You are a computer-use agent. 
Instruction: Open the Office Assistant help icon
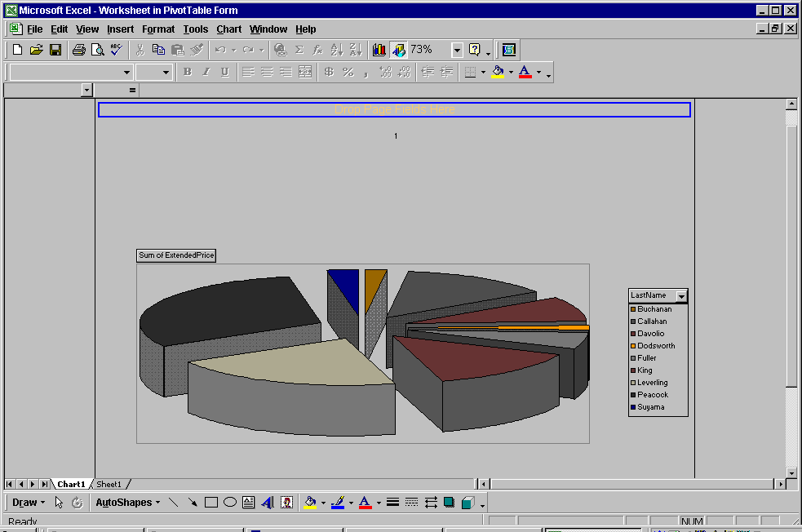coord(475,50)
